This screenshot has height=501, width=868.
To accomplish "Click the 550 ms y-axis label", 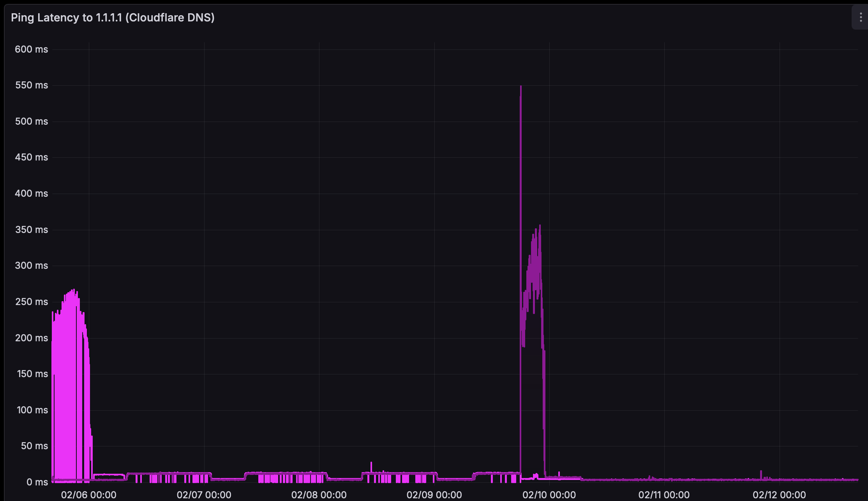I will click(x=32, y=85).
